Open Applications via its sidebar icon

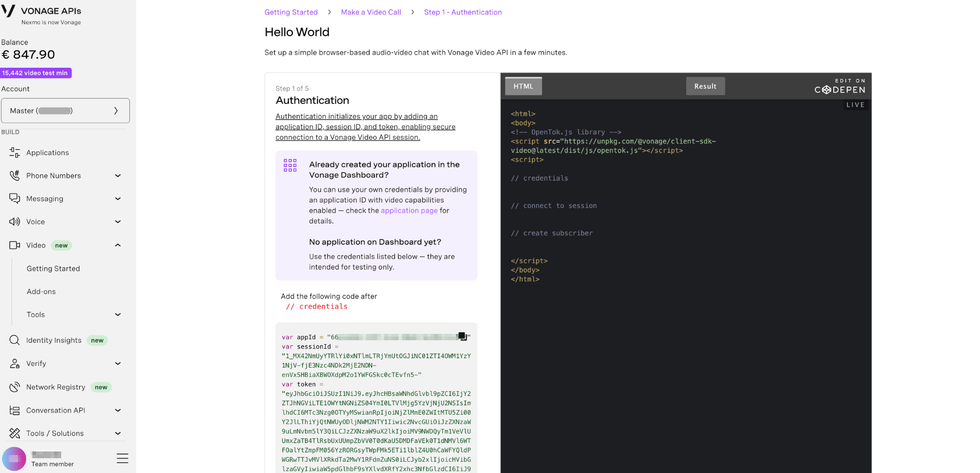point(15,152)
